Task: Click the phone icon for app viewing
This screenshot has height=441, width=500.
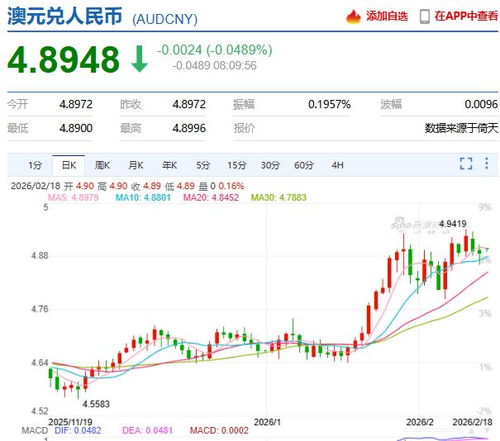Action: click(x=424, y=16)
